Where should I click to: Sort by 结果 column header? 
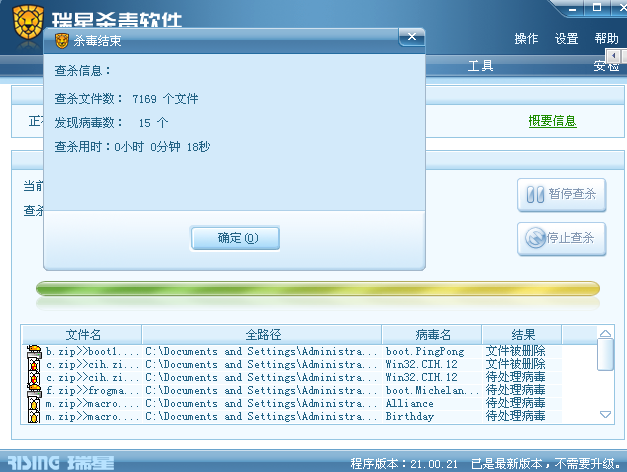(x=522, y=334)
